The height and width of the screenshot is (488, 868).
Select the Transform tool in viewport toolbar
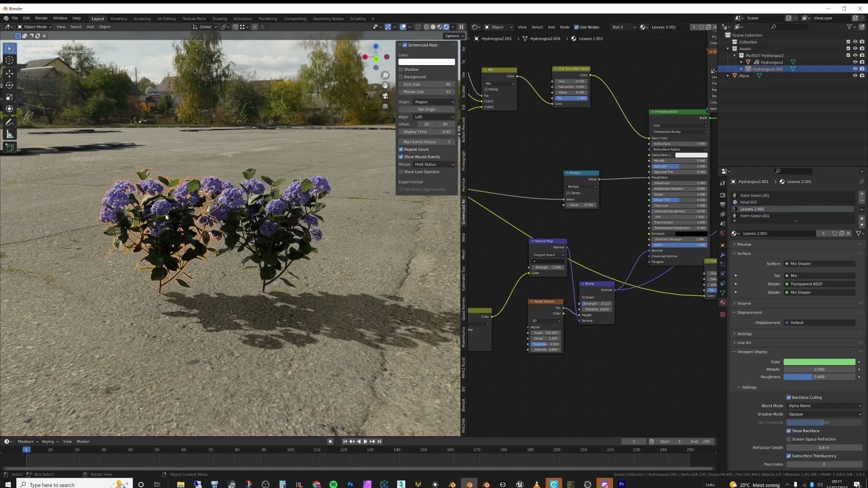(x=9, y=109)
